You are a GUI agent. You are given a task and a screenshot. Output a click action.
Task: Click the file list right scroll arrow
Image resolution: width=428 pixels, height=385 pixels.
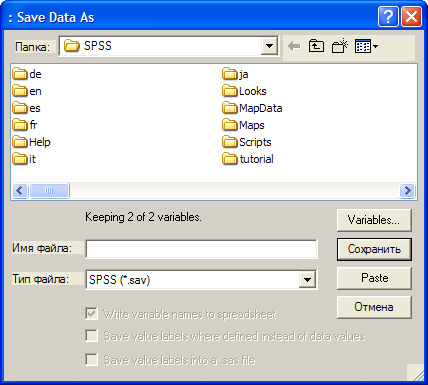(x=407, y=191)
